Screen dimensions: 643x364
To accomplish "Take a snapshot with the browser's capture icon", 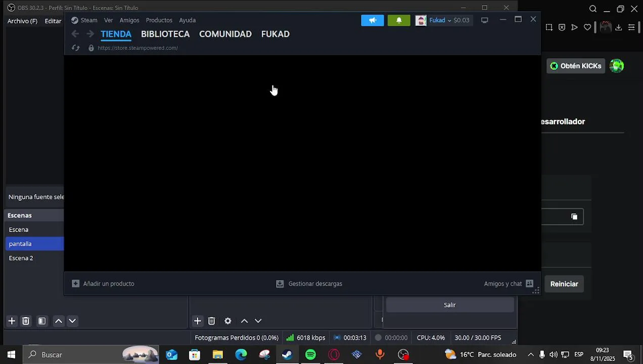I will point(549,27).
